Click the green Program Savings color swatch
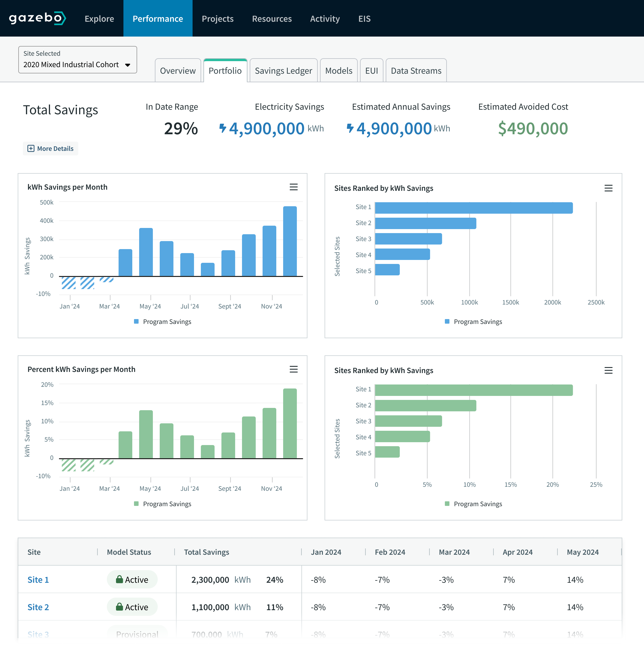Image resolution: width=644 pixels, height=665 pixels. [136, 504]
